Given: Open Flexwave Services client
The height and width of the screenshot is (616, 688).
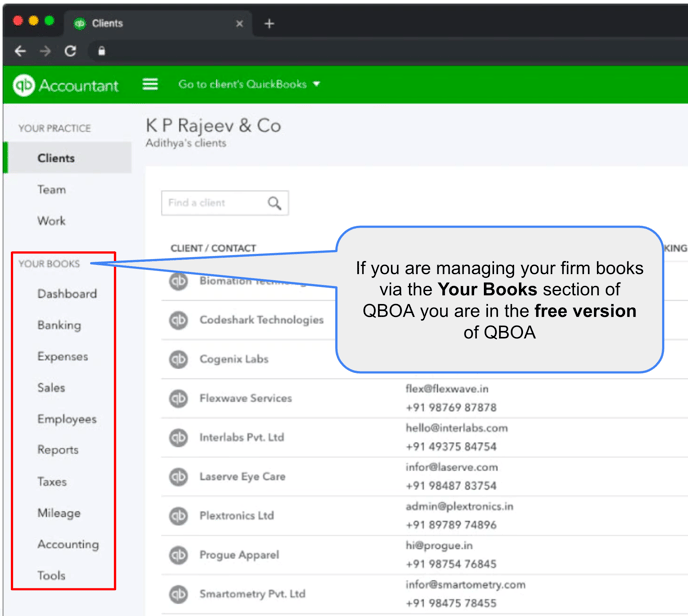Looking at the screenshot, I should (x=246, y=398).
